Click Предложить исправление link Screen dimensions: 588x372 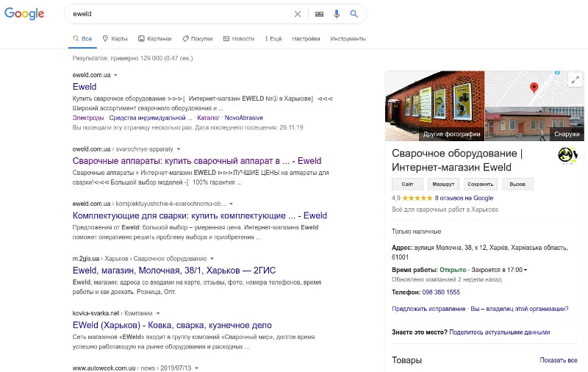pos(429,309)
